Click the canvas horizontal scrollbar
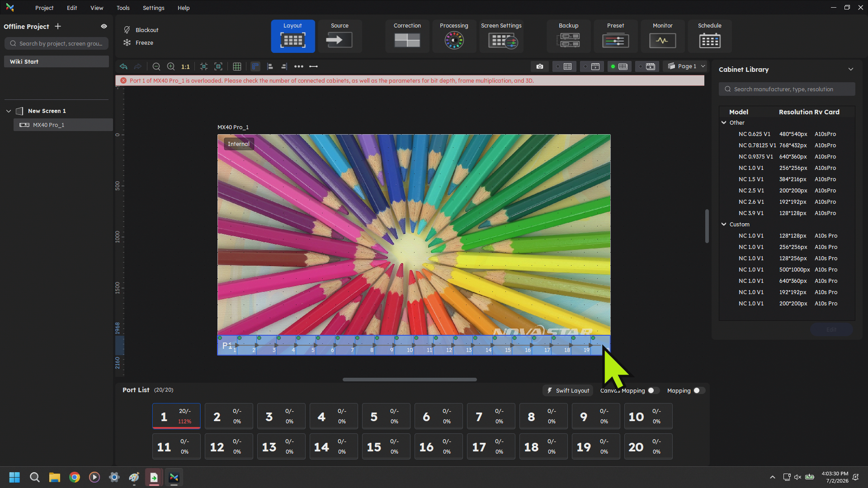 410,380
